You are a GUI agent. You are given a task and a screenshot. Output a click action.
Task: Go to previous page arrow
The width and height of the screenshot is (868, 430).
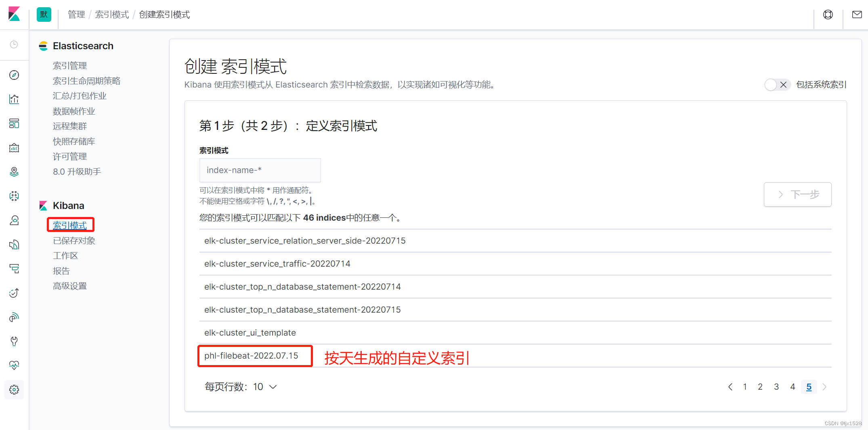click(730, 387)
